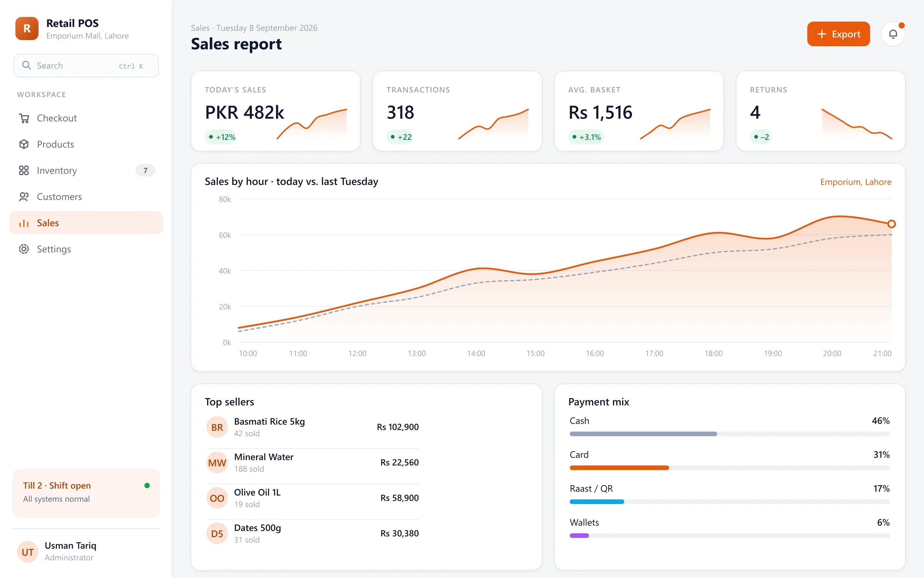
Task: Select the Mineral Water row
Action: click(x=312, y=462)
